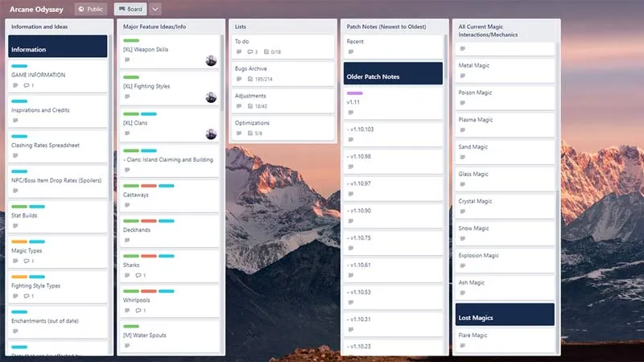Click All Current Magic Interactions/Mechanics list title

pyautogui.click(x=488, y=31)
